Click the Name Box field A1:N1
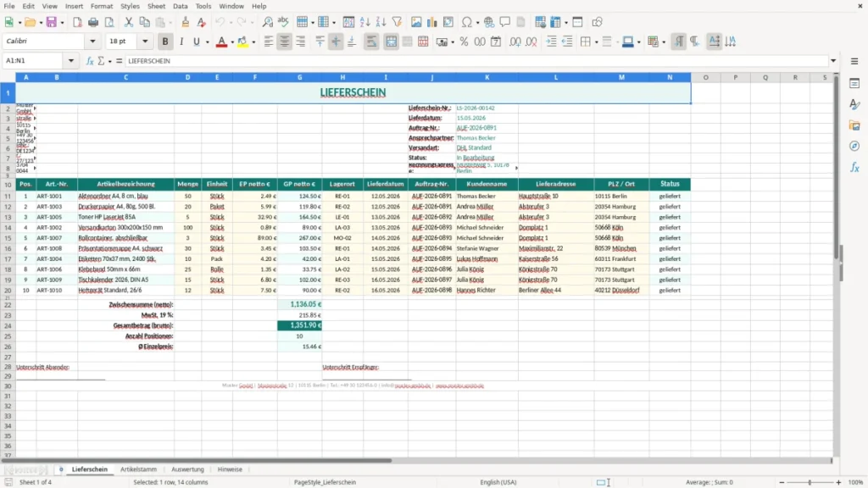The image size is (868, 488). tap(34, 61)
